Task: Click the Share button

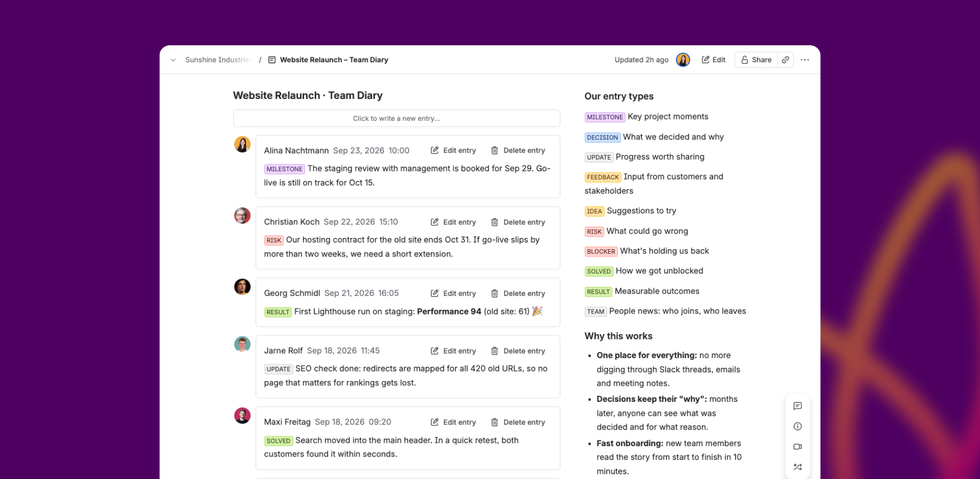Action: click(756, 60)
